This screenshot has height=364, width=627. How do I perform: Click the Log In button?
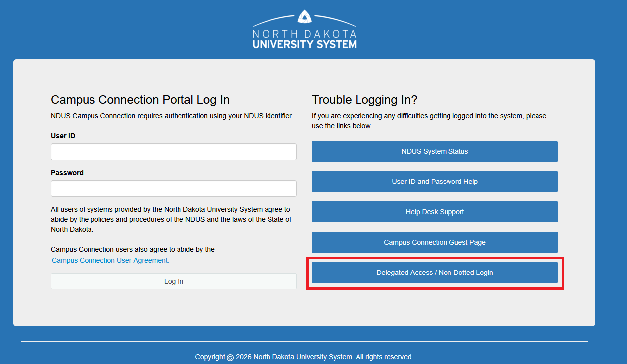pos(174,281)
